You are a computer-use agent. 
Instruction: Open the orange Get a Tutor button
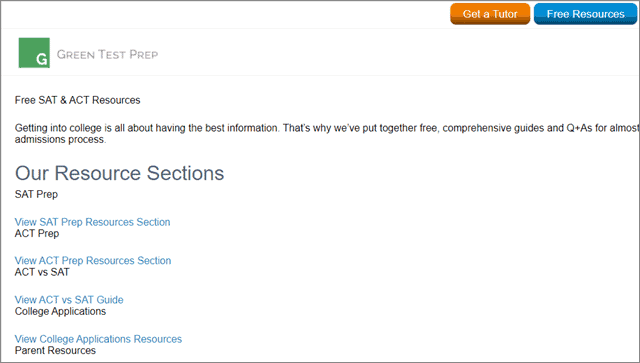click(x=490, y=14)
